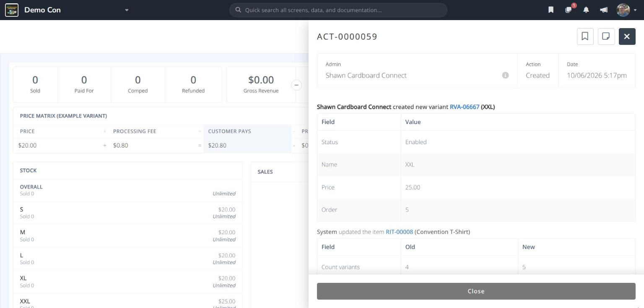
Task: Open the notifications bell
Action: point(586,10)
